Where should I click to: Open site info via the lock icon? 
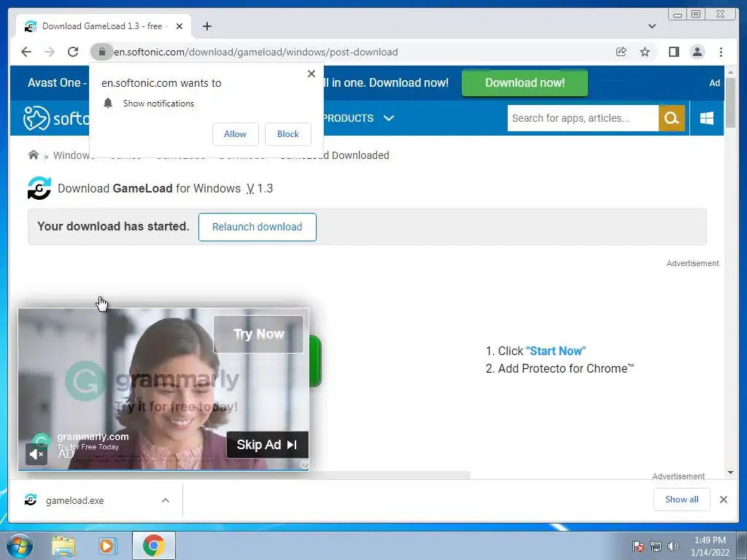[101, 52]
